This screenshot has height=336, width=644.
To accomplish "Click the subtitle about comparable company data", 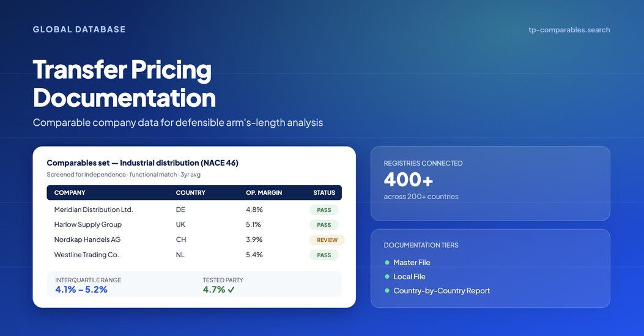I will 178,123.
